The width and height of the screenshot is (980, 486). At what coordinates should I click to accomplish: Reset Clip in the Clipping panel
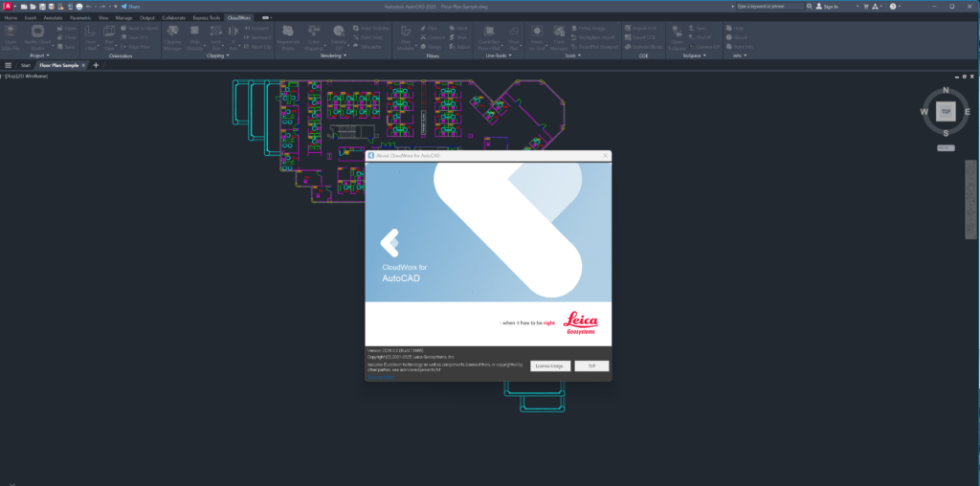[256, 46]
